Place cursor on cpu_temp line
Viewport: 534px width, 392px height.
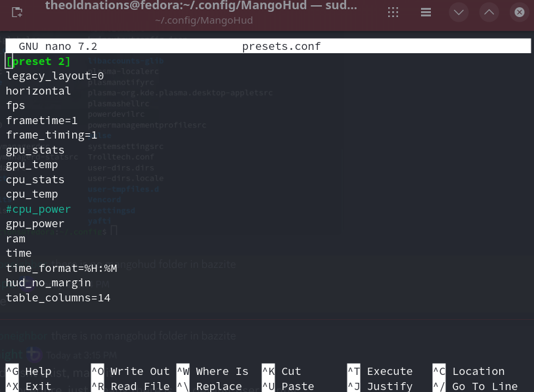coord(32,194)
